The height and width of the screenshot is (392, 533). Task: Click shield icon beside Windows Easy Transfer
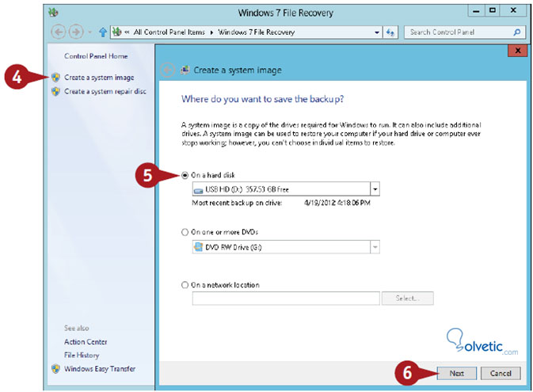55,369
